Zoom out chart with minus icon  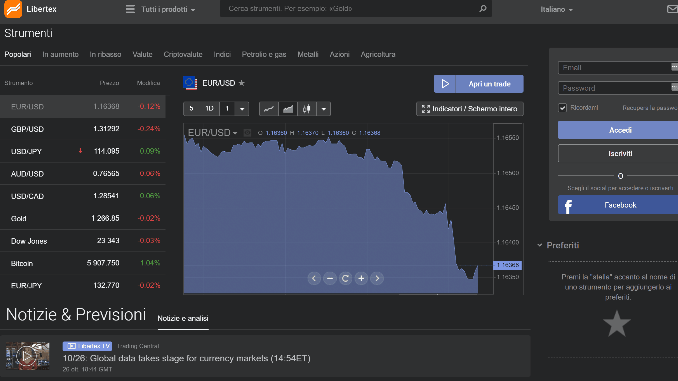point(330,279)
